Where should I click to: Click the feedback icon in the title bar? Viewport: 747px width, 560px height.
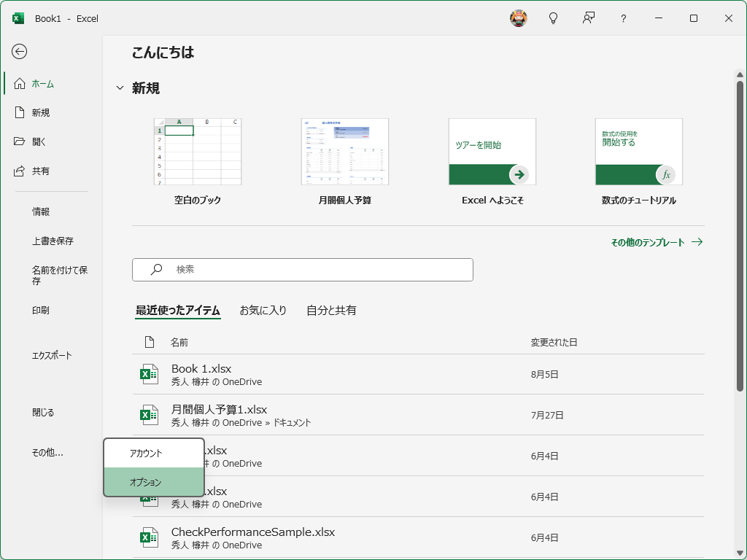click(588, 18)
